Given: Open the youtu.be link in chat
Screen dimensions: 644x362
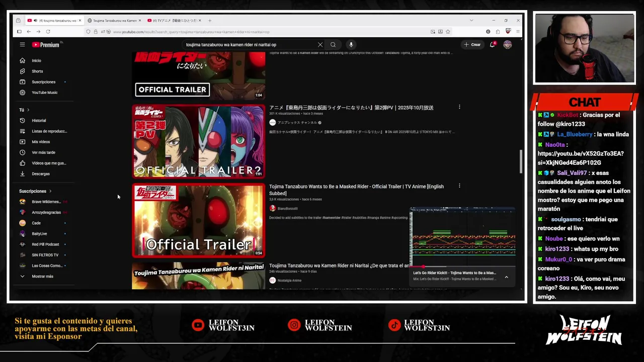Looking at the screenshot, I should (581, 158).
